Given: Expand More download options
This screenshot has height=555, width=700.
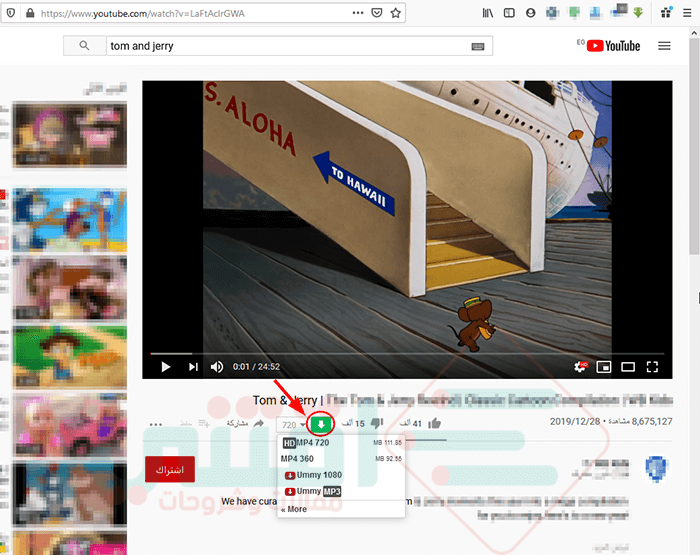Looking at the screenshot, I should 294,509.
